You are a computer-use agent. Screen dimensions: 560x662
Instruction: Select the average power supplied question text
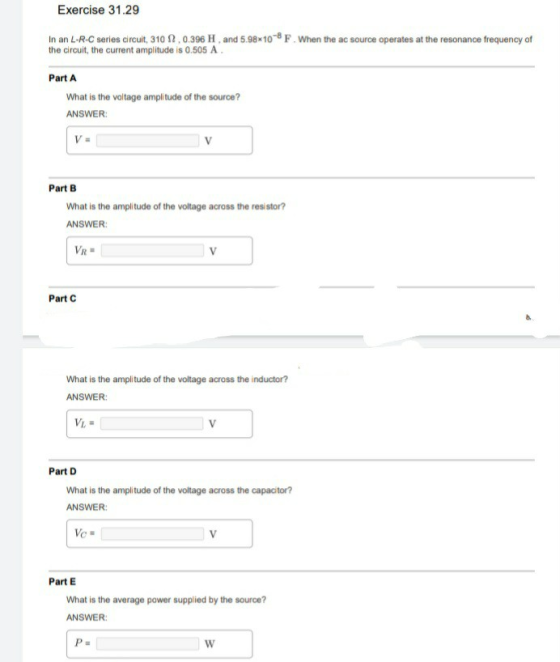(166, 600)
